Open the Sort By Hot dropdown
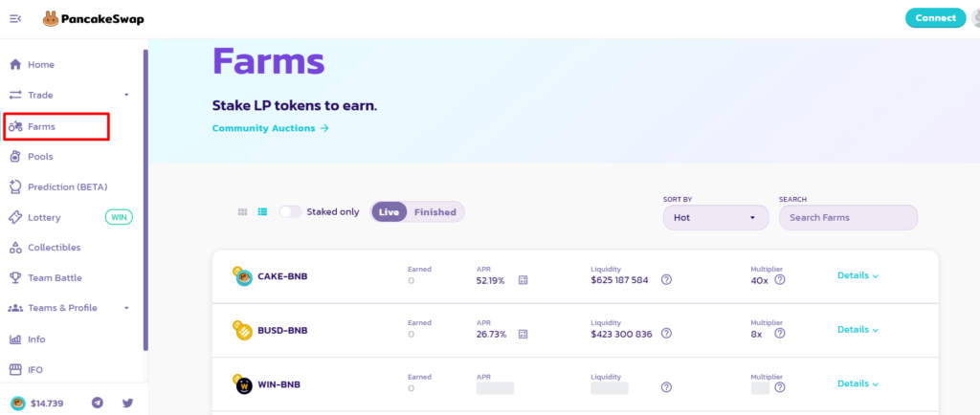The width and height of the screenshot is (980, 415). [715, 217]
